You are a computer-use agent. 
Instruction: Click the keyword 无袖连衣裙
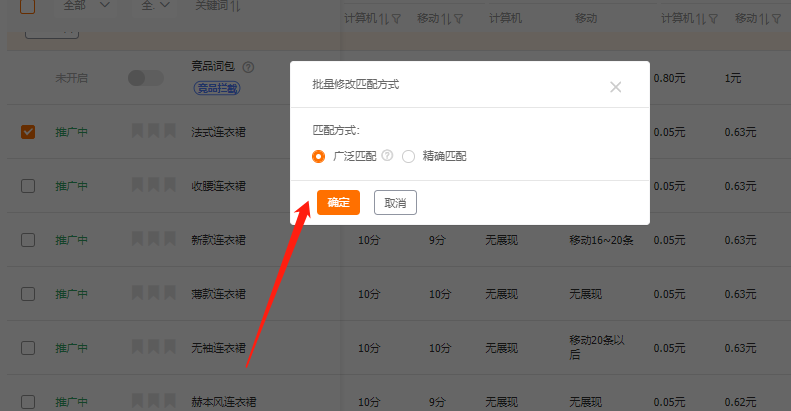218,348
